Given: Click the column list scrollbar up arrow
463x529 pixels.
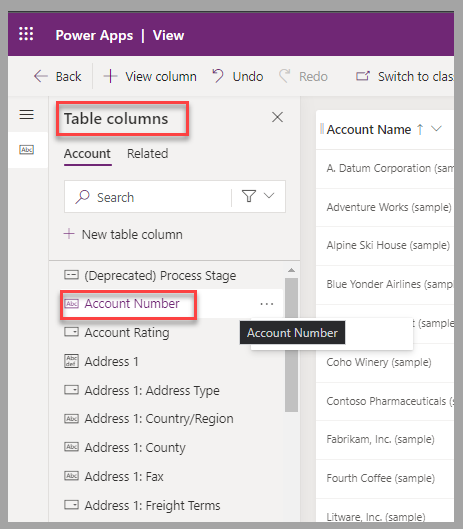Looking at the screenshot, I should (291, 270).
